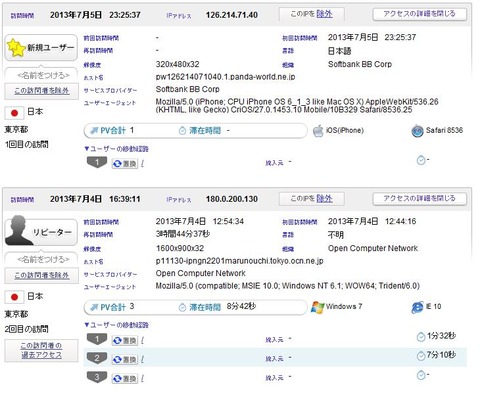Click resolution value 1600x900x32

[x=180, y=248]
